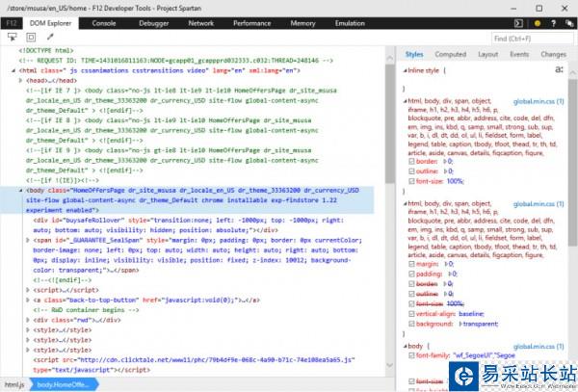
Task: Click DOM tree scrollbar down arrow
Action: [389, 365]
